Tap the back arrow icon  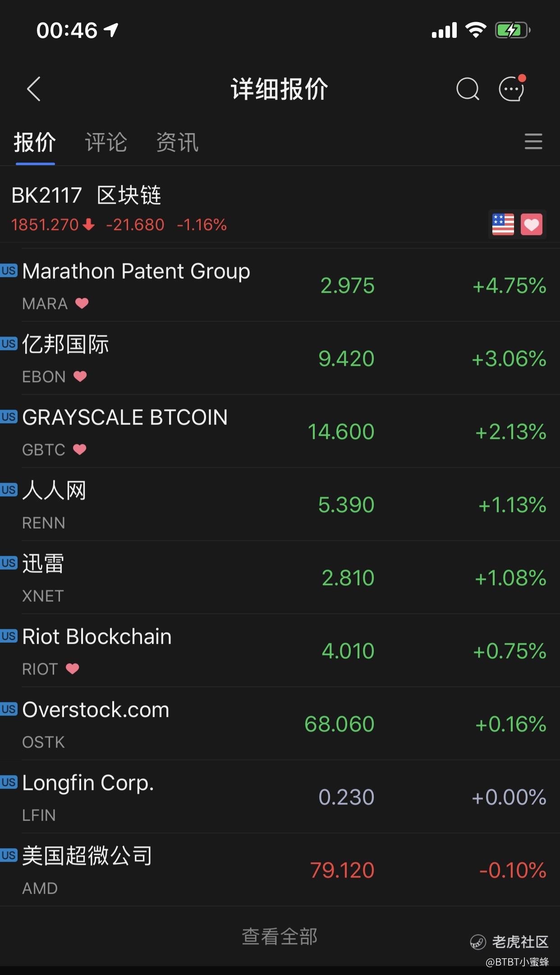pyautogui.click(x=34, y=89)
